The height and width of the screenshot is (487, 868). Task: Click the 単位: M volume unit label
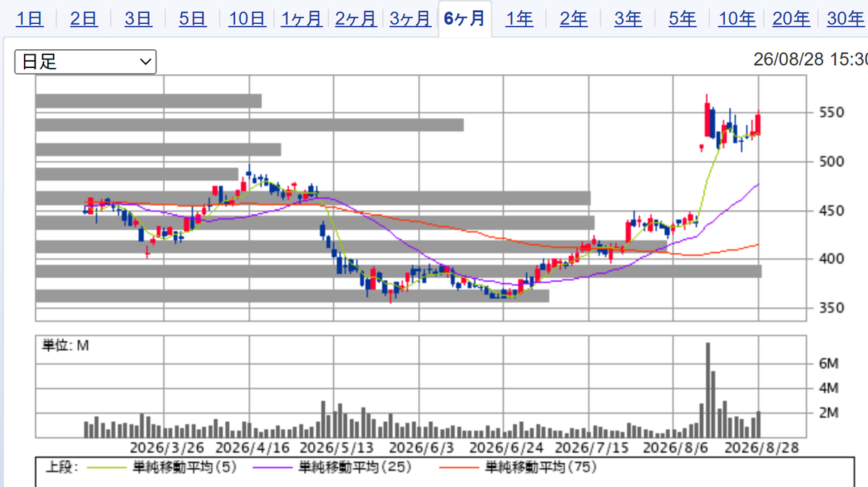pyautogui.click(x=65, y=346)
